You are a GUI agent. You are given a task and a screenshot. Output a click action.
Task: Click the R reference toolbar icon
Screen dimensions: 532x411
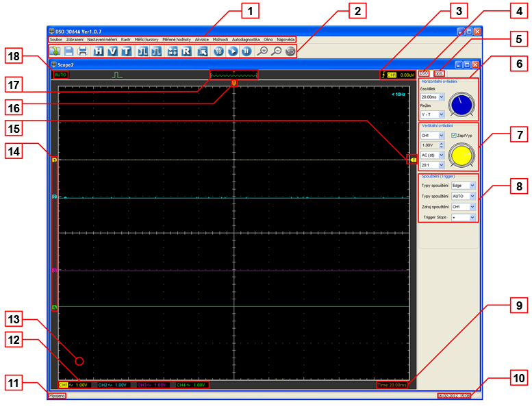(x=186, y=51)
